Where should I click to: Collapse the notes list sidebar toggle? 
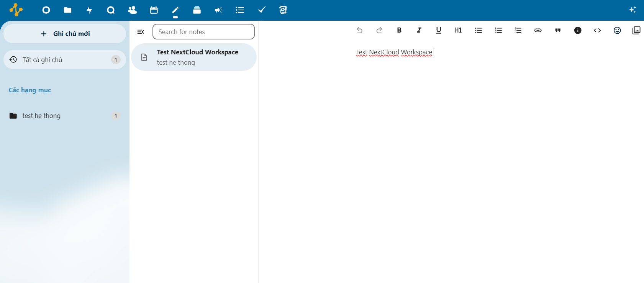[x=141, y=32]
